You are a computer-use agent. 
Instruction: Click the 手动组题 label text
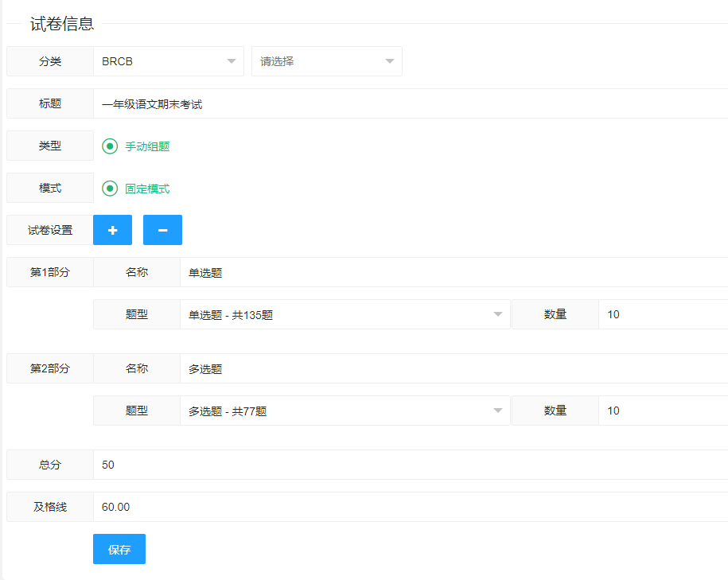point(147,146)
